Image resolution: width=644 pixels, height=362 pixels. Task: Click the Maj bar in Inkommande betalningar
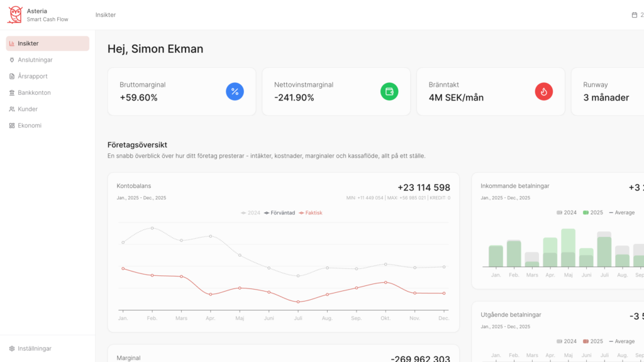pos(569,248)
